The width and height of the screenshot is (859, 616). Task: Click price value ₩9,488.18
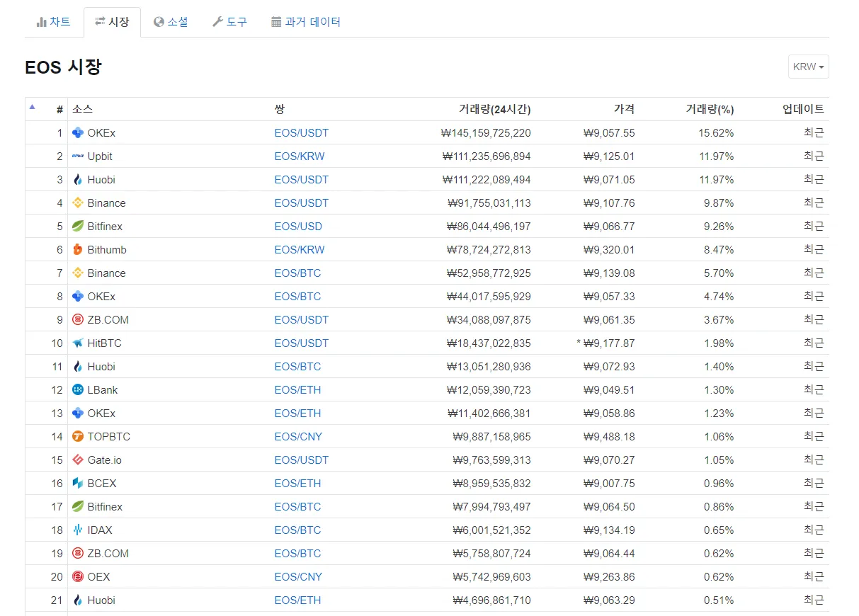[x=609, y=436]
